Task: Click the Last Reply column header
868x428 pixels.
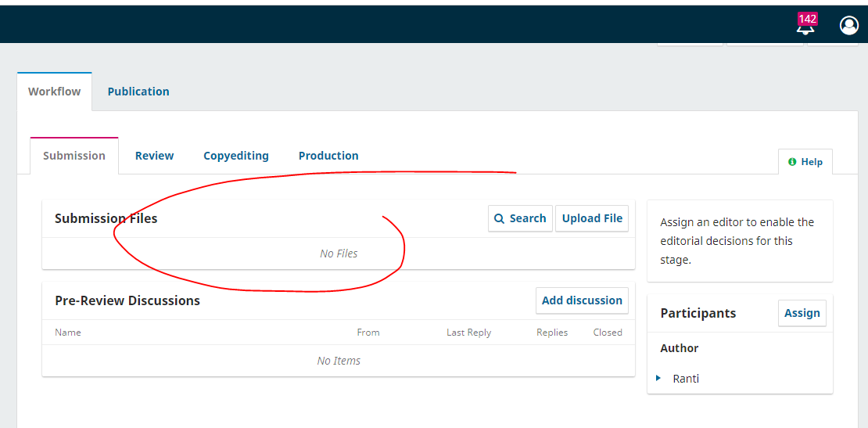Action: click(x=468, y=333)
